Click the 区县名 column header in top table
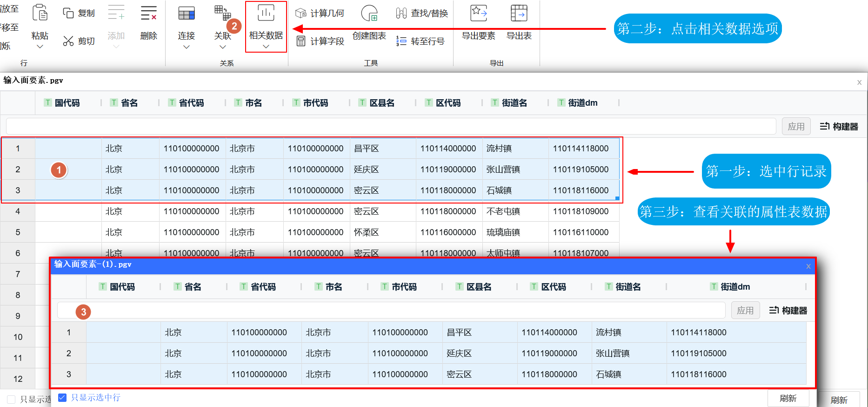Viewport: 868px width, 407px height. 381,103
